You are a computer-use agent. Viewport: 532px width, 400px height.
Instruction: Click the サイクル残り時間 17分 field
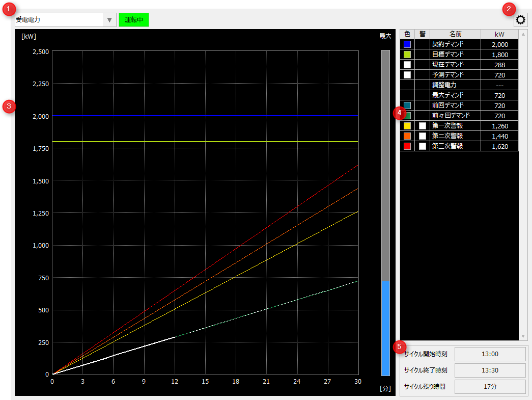[490, 387]
